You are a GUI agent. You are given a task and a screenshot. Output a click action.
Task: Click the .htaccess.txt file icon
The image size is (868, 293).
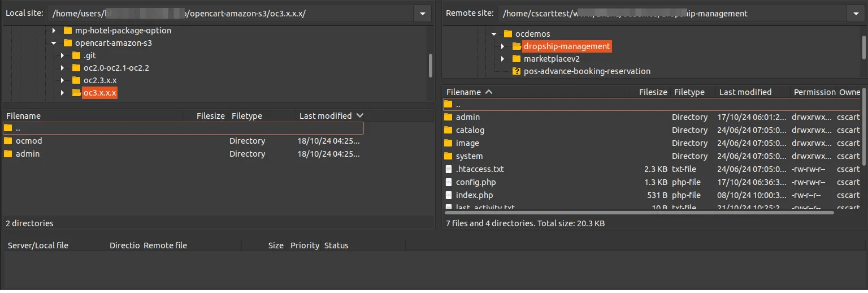click(449, 169)
